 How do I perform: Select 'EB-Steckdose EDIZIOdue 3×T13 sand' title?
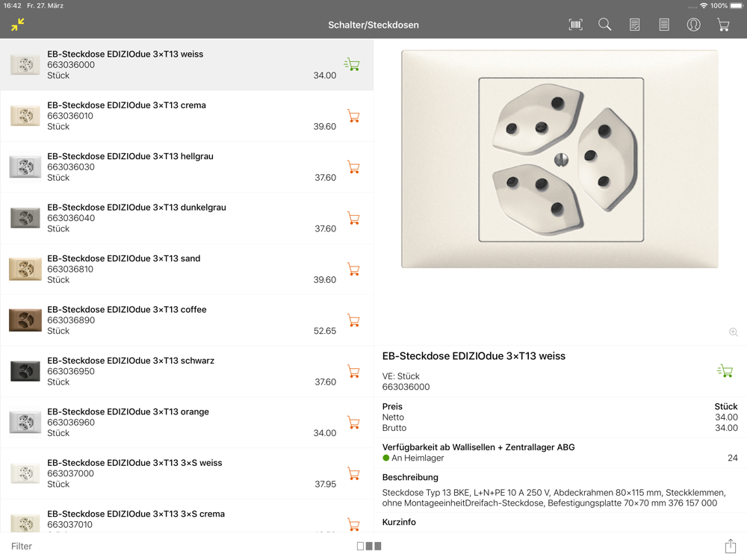pyautogui.click(x=124, y=258)
